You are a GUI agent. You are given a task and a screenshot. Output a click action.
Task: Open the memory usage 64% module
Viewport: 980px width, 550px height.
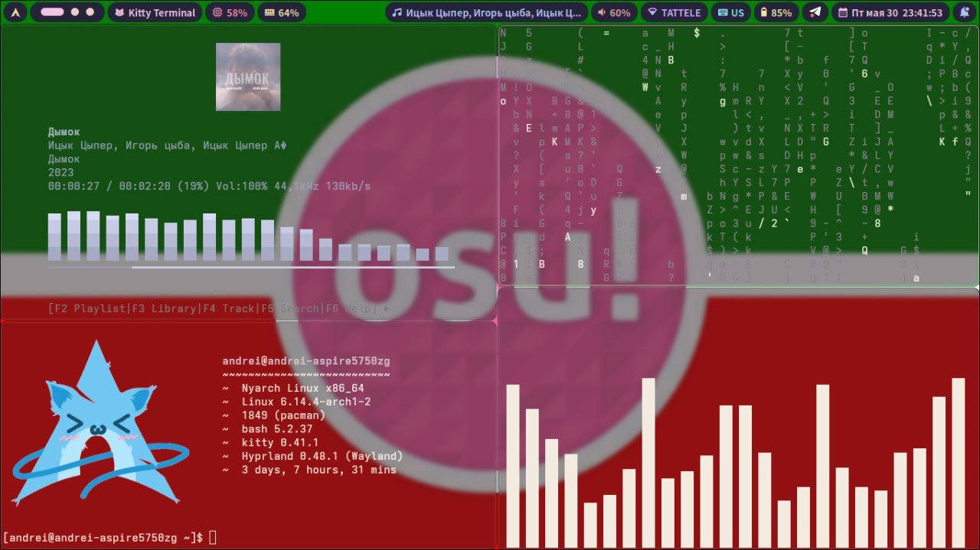(282, 12)
